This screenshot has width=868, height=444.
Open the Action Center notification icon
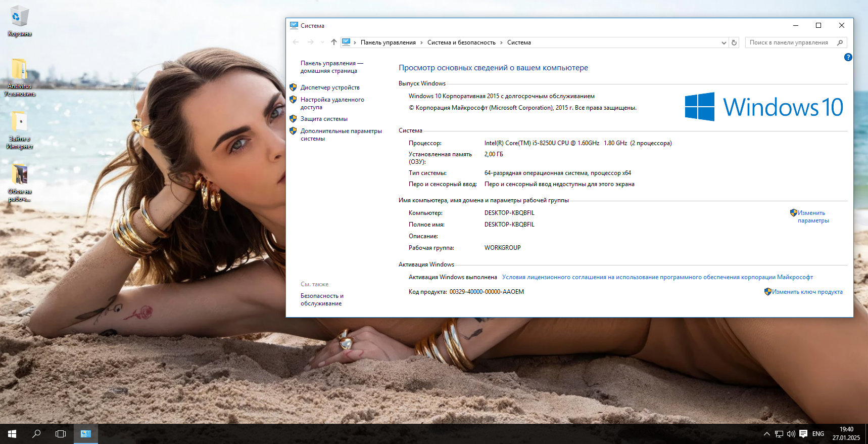(x=803, y=434)
